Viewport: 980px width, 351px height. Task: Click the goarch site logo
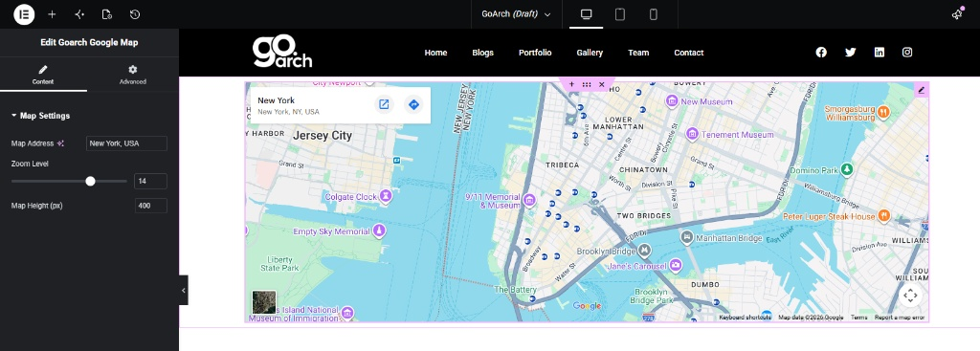[282, 52]
